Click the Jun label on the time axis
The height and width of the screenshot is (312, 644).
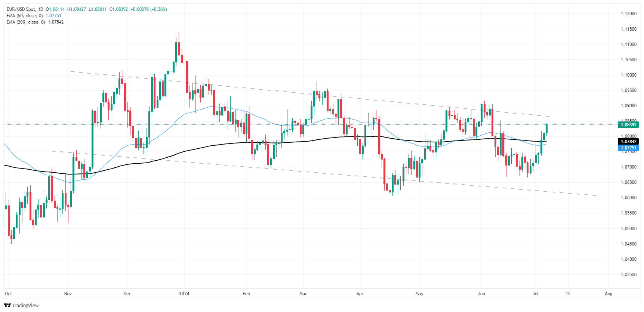[x=481, y=294]
